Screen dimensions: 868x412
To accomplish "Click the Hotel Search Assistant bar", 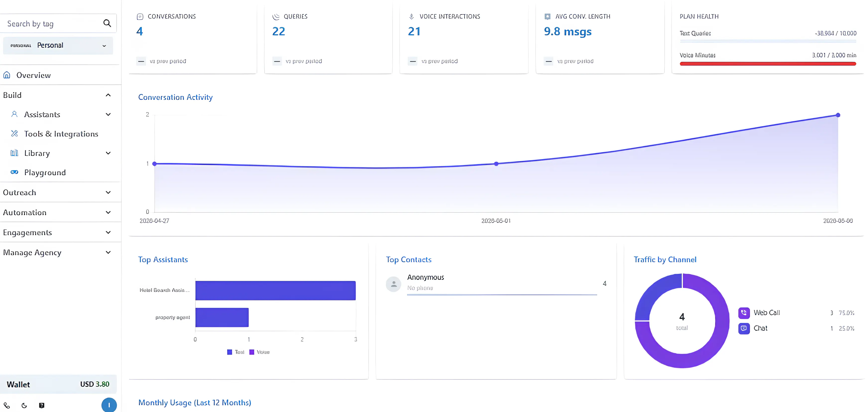I will pyautogui.click(x=275, y=290).
